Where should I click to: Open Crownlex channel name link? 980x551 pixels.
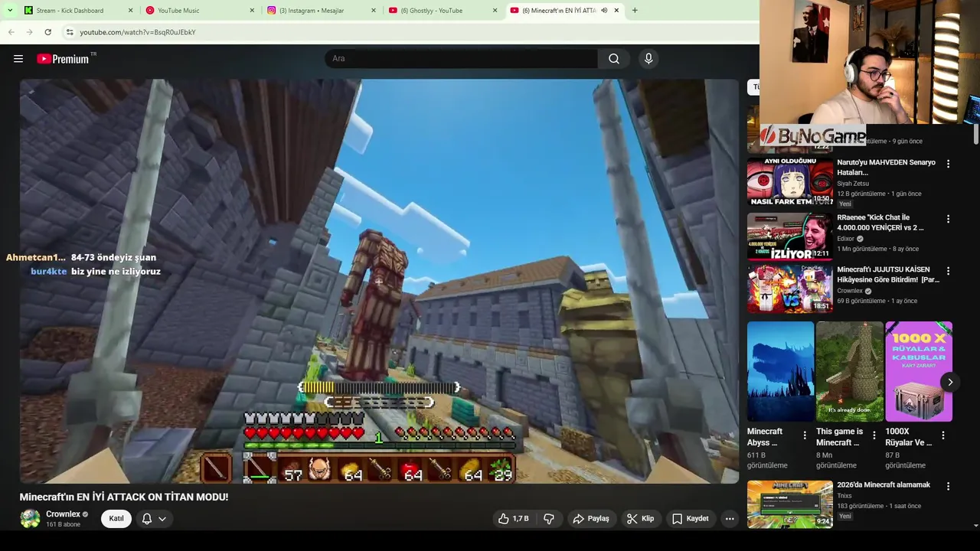63,514
